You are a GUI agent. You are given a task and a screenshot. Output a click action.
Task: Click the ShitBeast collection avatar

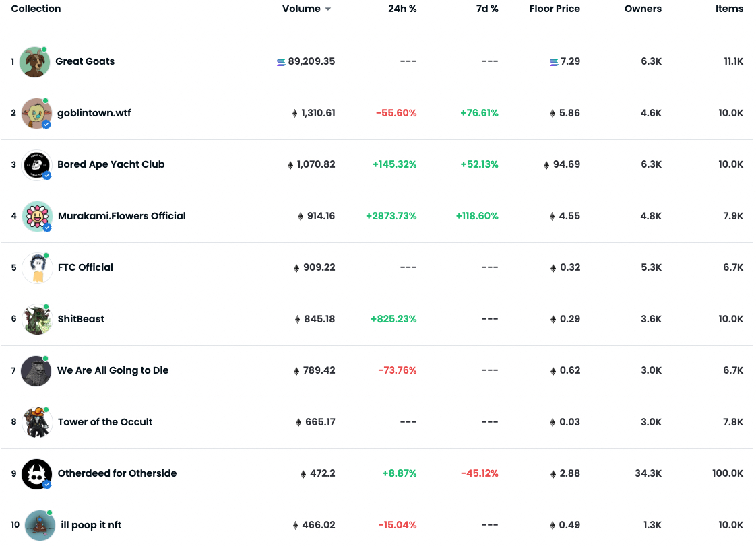pos(37,319)
